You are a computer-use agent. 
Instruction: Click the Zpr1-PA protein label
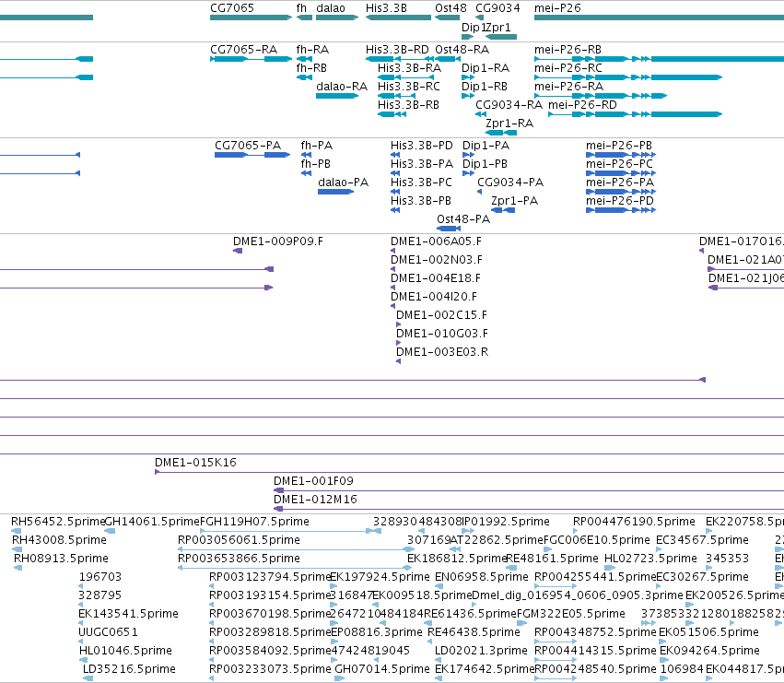point(514,201)
